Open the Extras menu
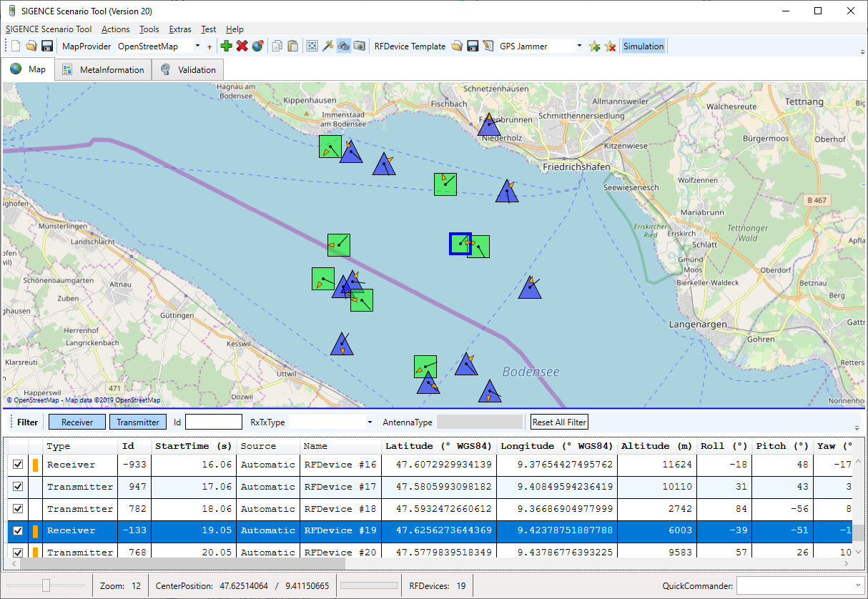 click(180, 29)
